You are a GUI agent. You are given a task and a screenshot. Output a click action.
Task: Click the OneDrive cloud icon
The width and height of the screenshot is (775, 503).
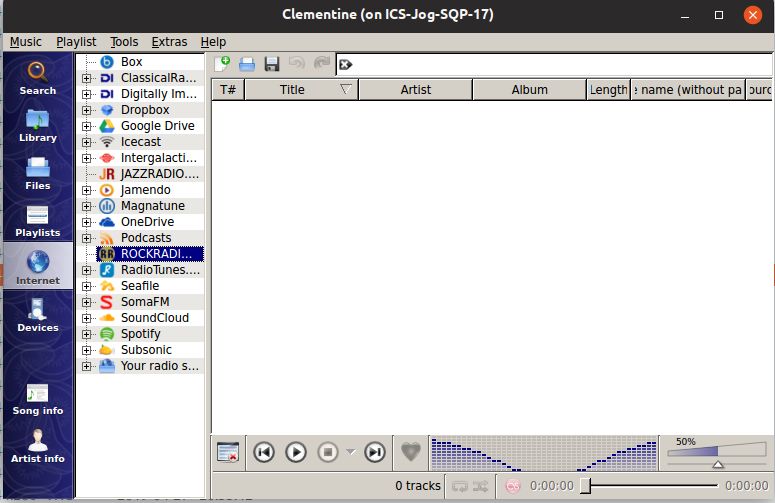pyautogui.click(x=107, y=222)
